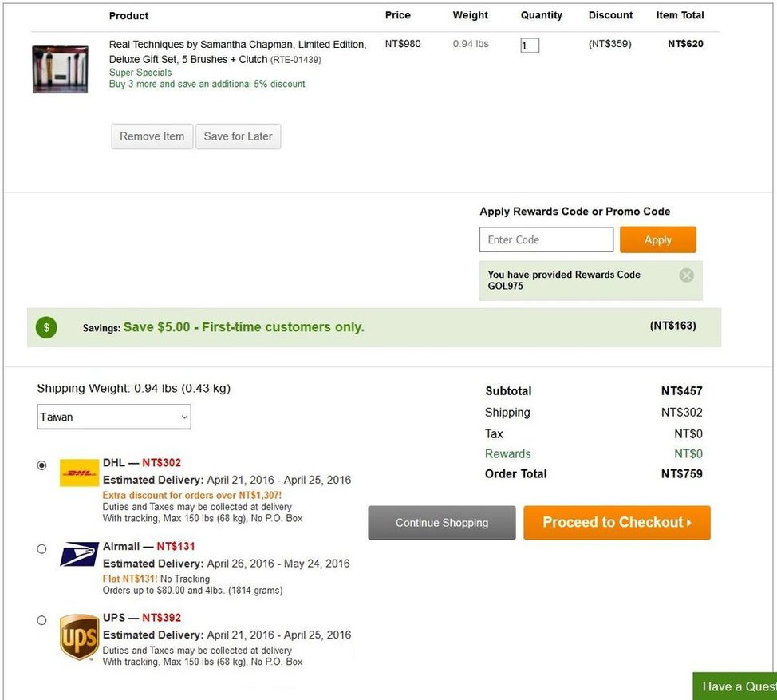
Task: Click the Weight column header
Action: pyautogui.click(x=470, y=15)
